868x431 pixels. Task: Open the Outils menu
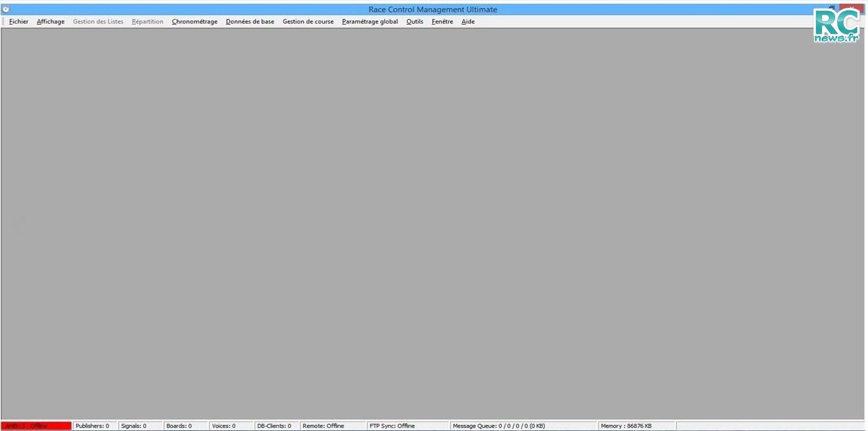point(415,22)
